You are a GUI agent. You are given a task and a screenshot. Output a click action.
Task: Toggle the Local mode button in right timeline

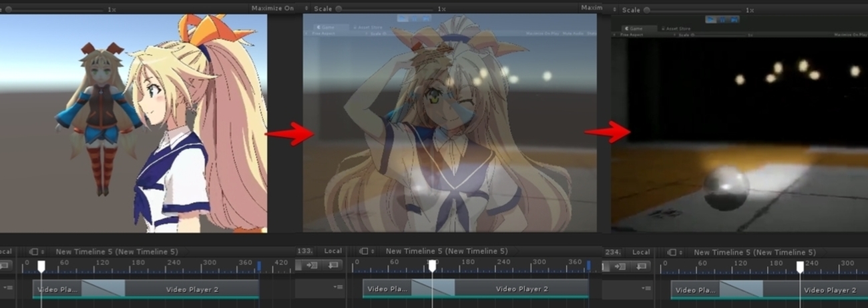point(641,252)
